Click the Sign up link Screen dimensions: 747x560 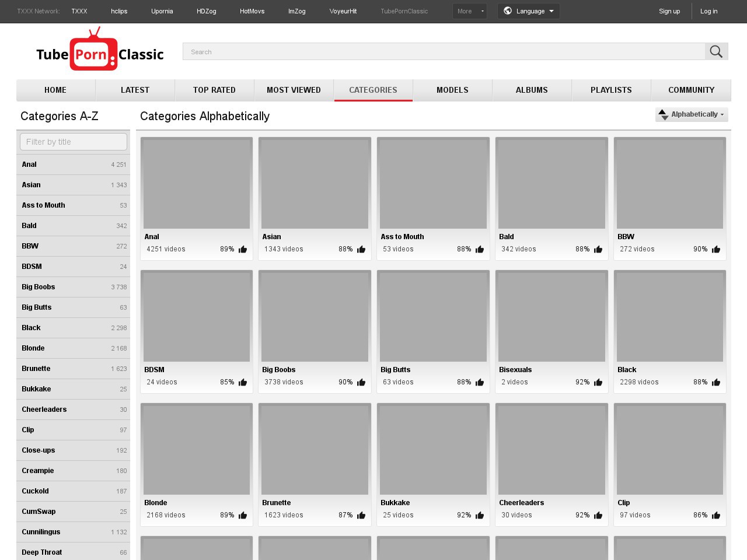click(669, 11)
